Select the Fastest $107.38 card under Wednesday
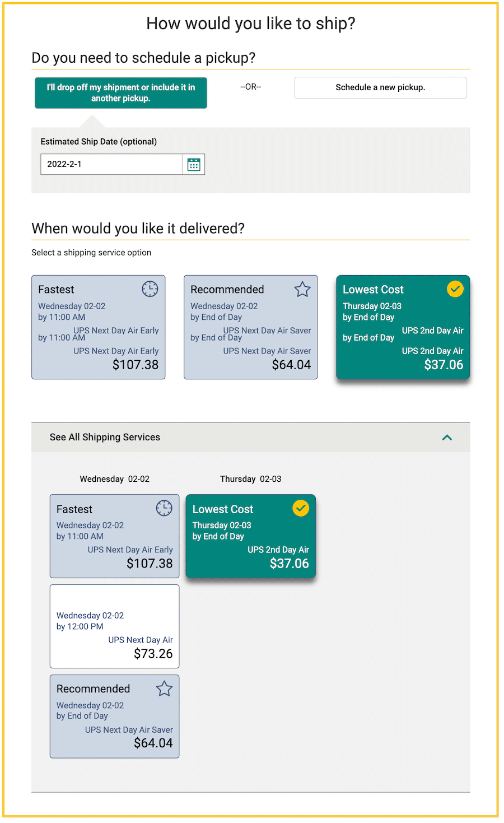 click(x=114, y=536)
